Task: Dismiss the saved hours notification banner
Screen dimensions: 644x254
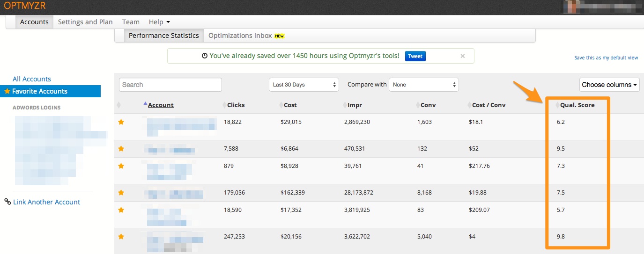Action: pyautogui.click(x=463, y=56)
